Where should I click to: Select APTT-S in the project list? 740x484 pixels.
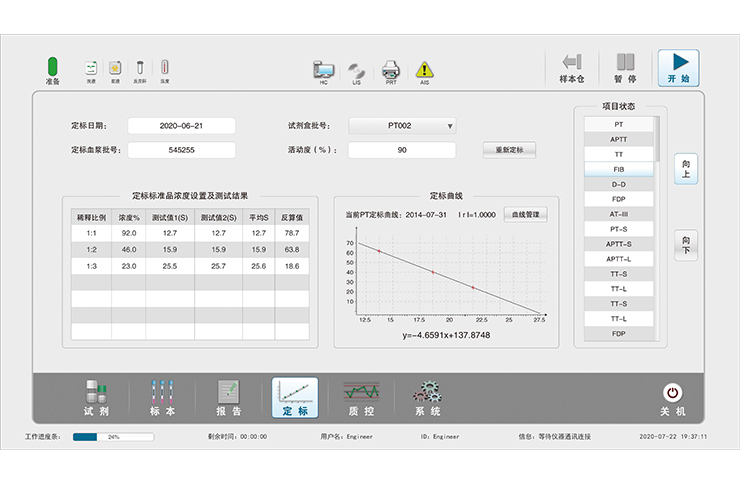tap(619, 244)
